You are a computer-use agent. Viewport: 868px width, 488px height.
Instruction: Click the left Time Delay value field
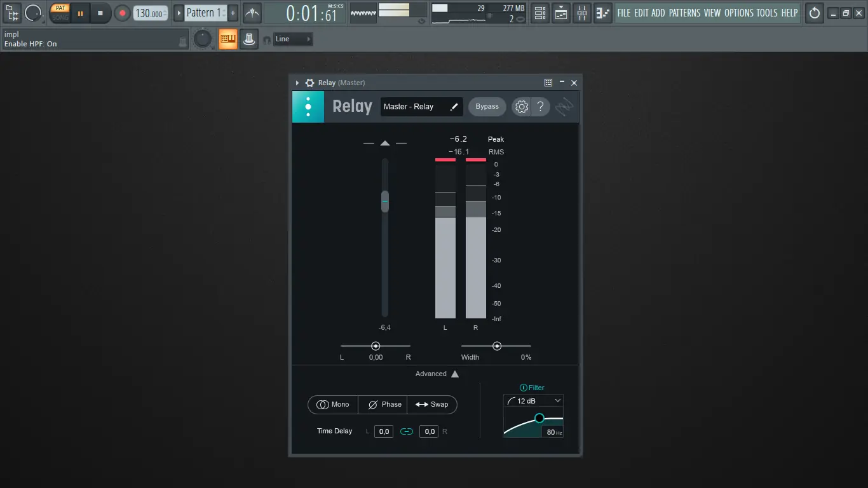pyautogui.click(x=384, y=432)
